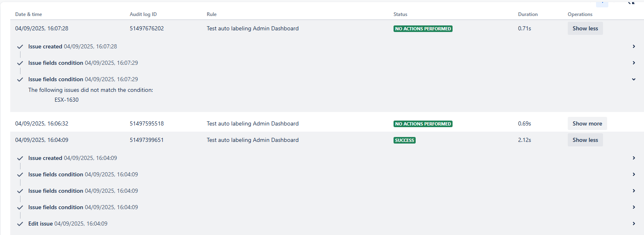Click 'The following issues did not match' text
Viewport: 644px width, 235px height.
point(91,90)
